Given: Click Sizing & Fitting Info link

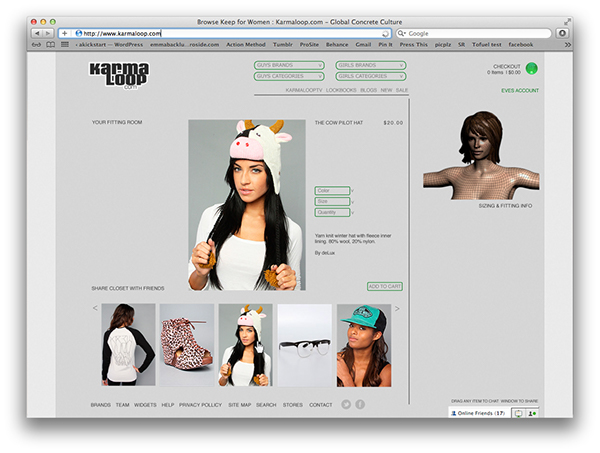Looking at the screenshot, I should (505, 206).
